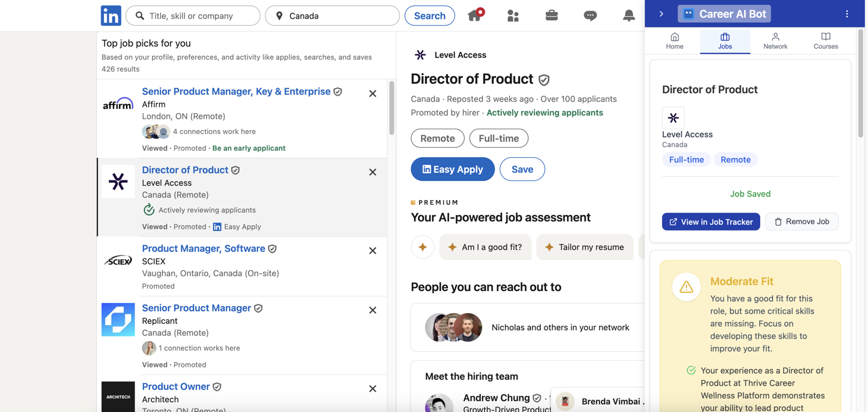Dismiss the Director of Product job card
Screen dimensions: 868x412
372,172
